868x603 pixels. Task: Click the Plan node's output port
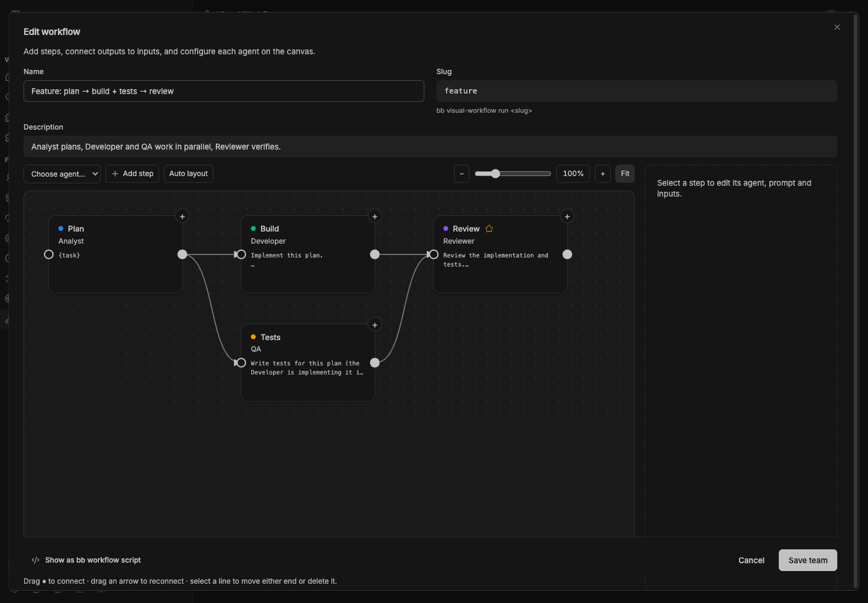click(x=182, y=254)
